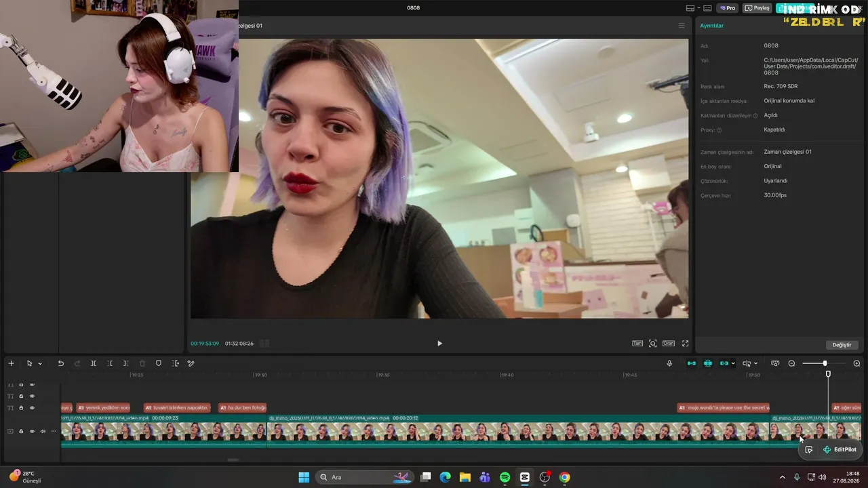Zoom out the timeline with minus icon

[791, 364]
